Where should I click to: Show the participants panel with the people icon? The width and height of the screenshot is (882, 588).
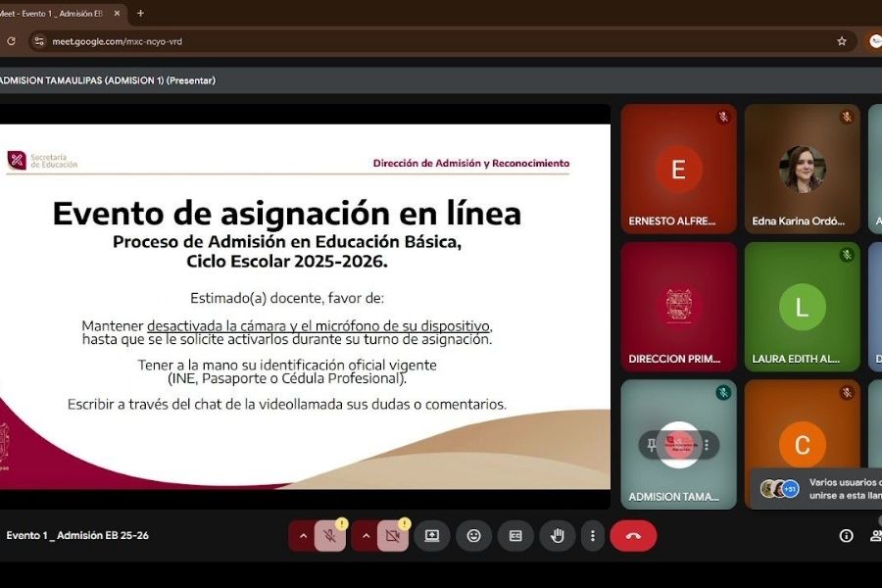pyautogui.click(x=875, y=536)
